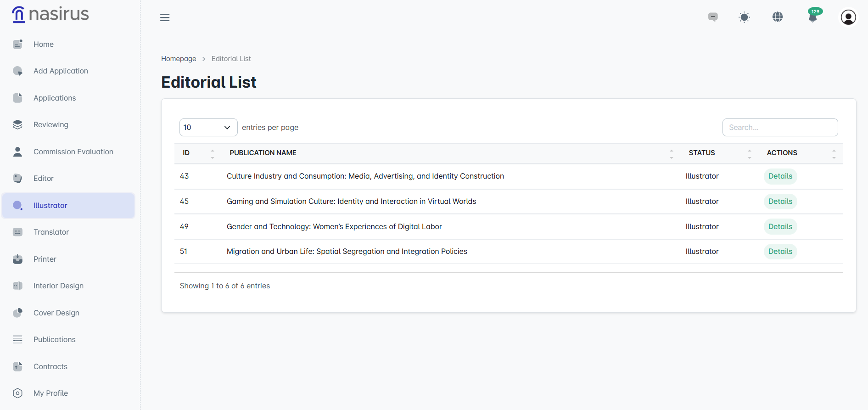The height and width of the screenshot is (410, 868).
Task: Toggle light/dark theme sun icon
Action: coord(744,17)
